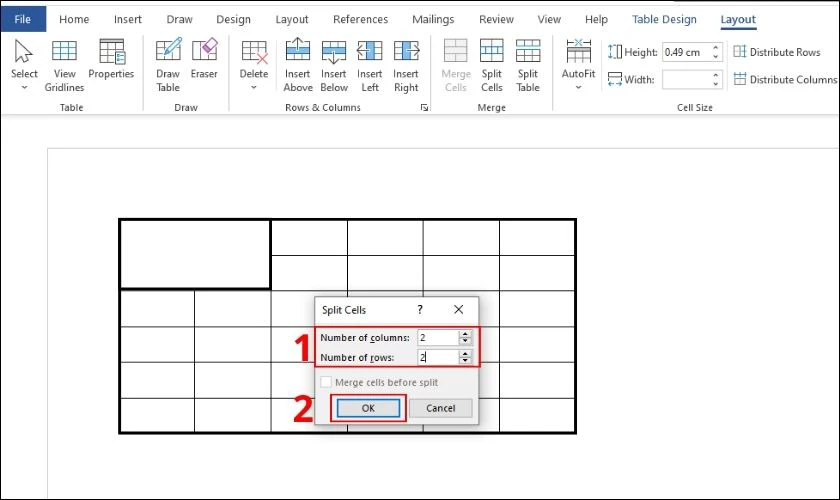Click the Width value field

click(x=686, y=79)
